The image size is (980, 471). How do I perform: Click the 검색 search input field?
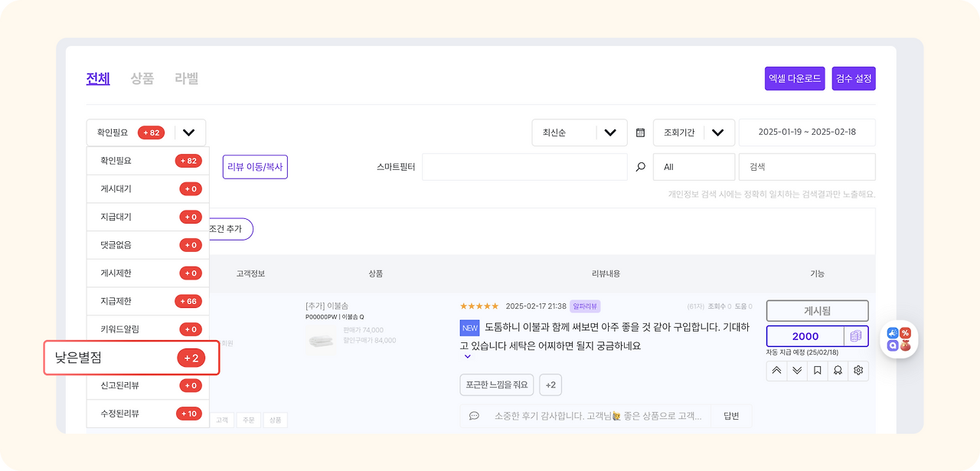point(807,166)
